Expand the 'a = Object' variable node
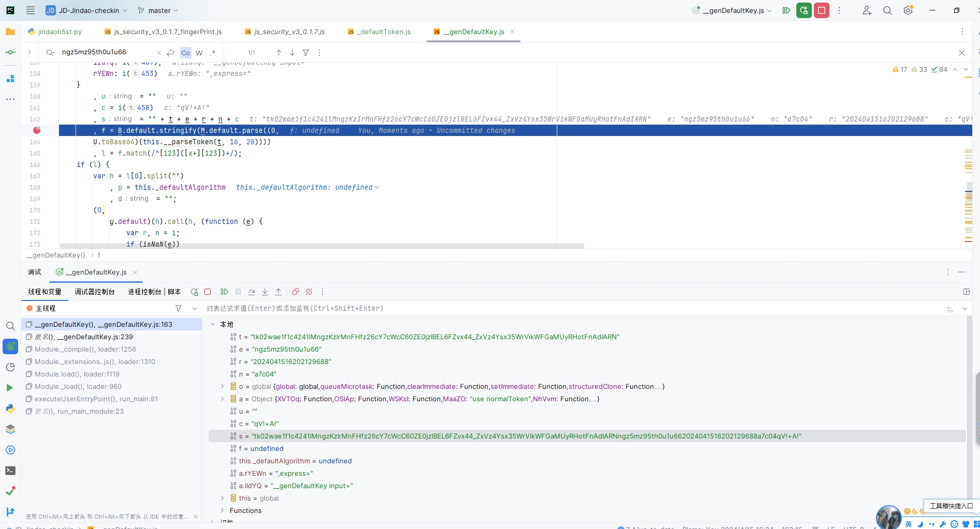 [x=222, y=399]
